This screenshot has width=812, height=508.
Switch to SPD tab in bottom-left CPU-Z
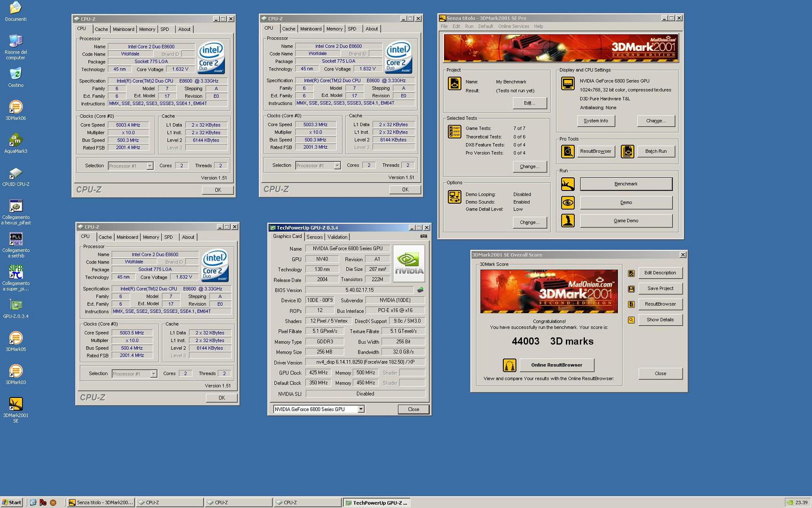click(x=169, y=237)
